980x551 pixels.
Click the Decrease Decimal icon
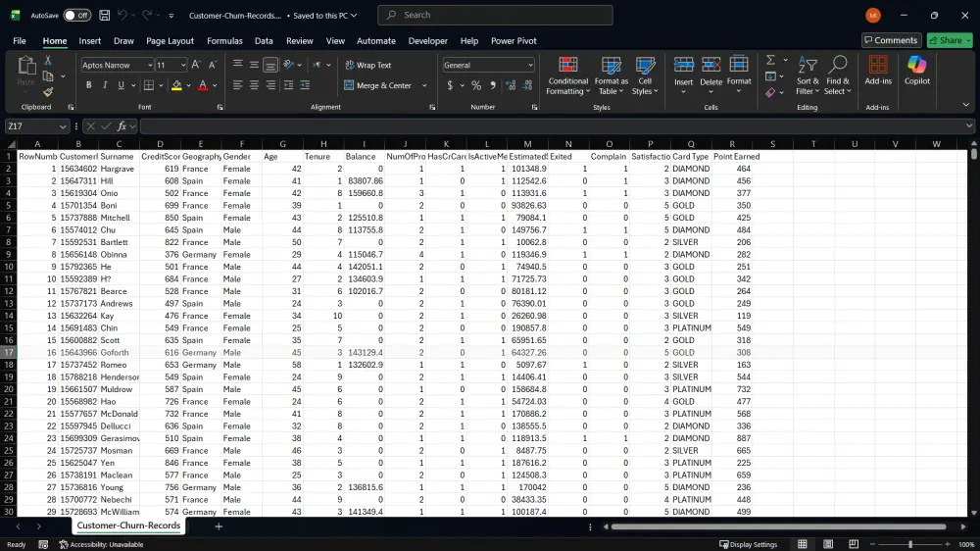pyautogui.click(x=527, y=85)
